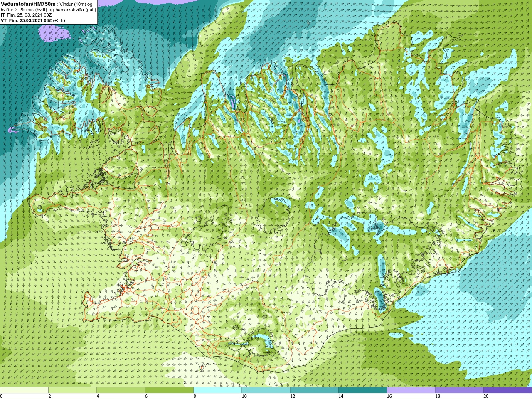Click the '8' label on the wind scale
532x399 pixels.
click(195, 396)
